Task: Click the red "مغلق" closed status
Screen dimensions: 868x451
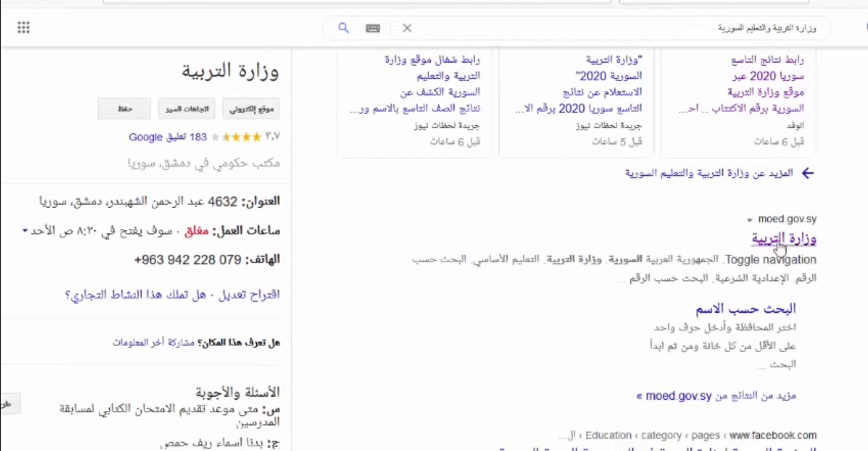Action: point(196,231)
